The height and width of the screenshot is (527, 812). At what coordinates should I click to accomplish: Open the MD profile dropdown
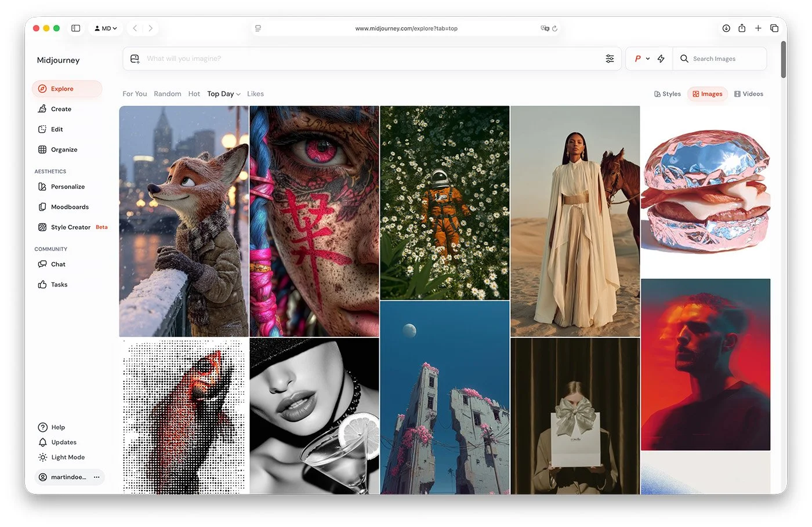point(106,28)
